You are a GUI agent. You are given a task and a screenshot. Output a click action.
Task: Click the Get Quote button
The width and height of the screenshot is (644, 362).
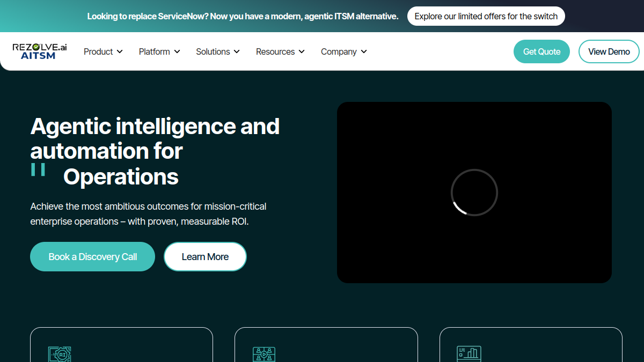541,51
